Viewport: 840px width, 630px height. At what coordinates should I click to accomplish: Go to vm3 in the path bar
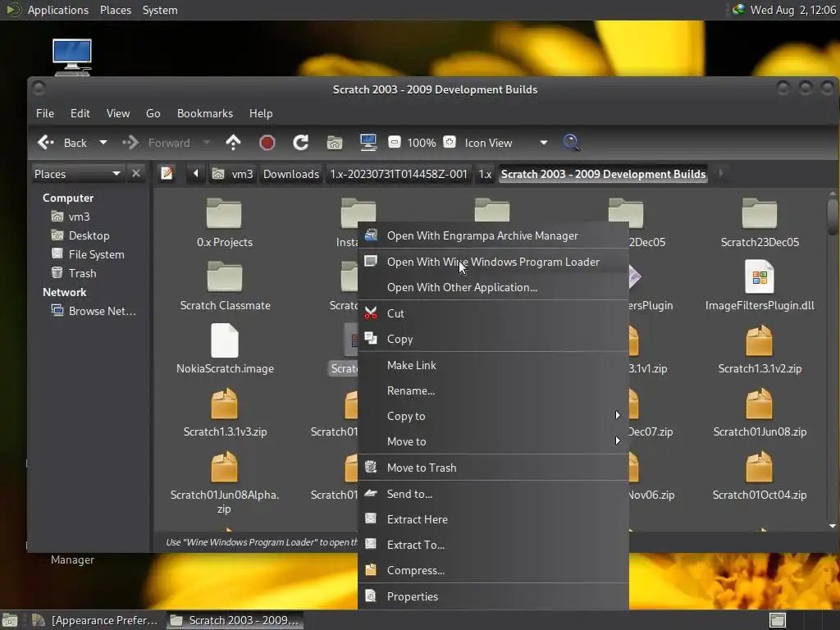[233, 174]
